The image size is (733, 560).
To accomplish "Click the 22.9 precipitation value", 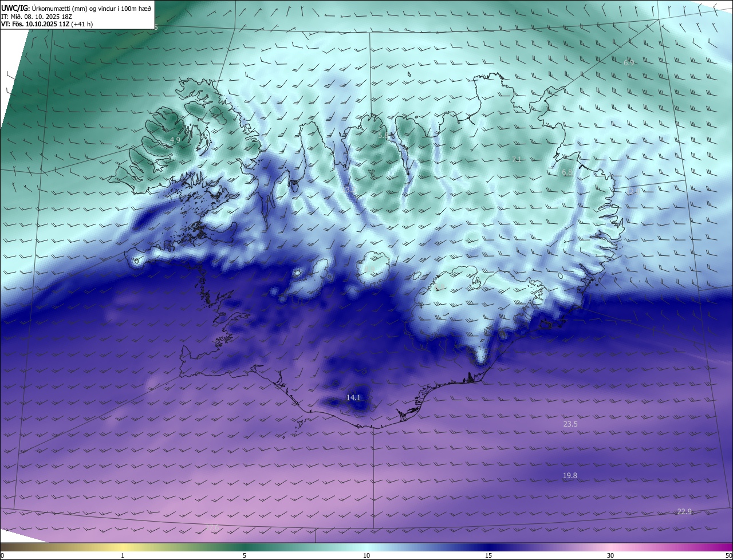I will click(x=684, y=511).
